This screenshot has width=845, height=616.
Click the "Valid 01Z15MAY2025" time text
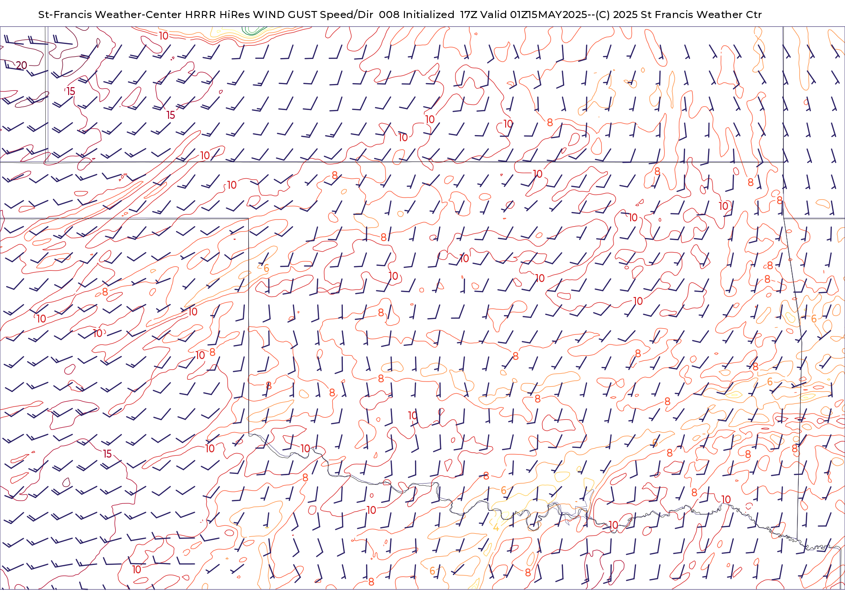(533, 15)
